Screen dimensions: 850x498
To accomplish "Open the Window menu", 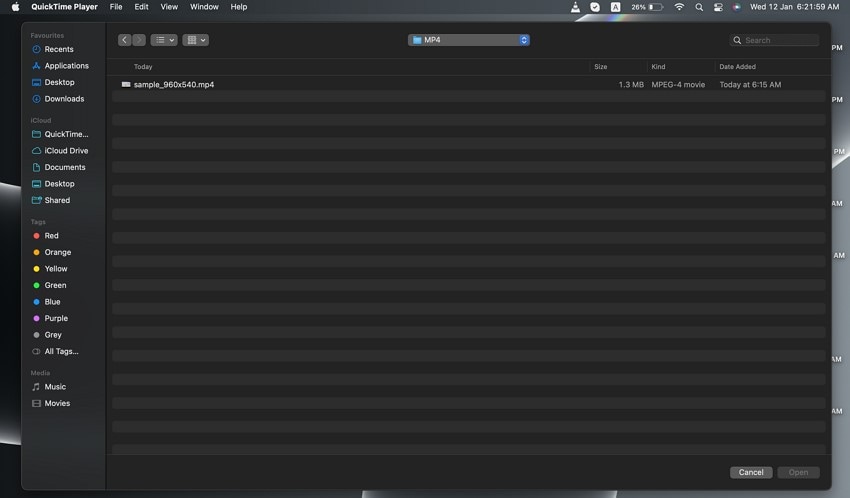I will click(x=204, y=7).
